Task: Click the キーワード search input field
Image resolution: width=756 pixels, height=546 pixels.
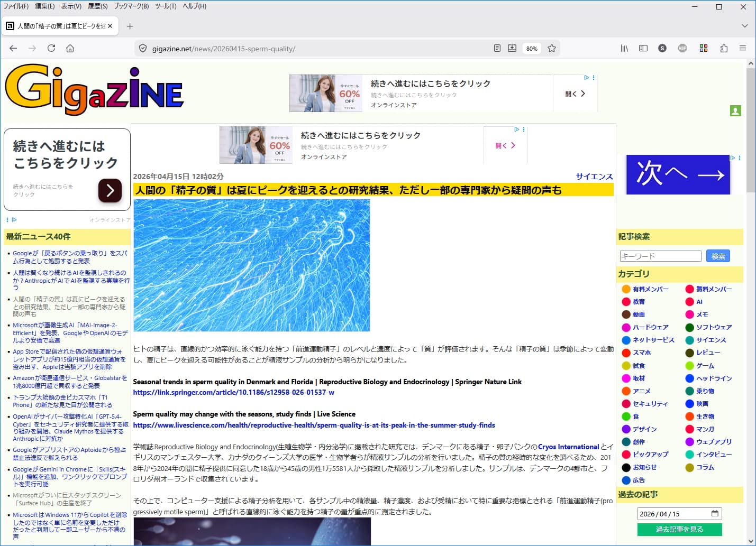Action: coord(660,256)
